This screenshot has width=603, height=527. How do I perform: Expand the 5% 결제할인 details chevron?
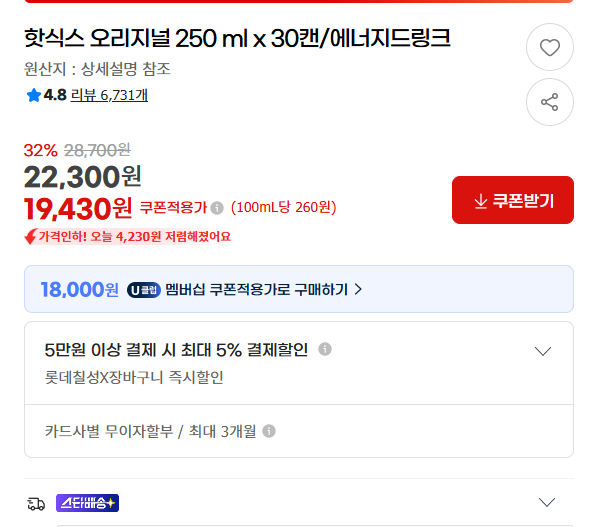(543, 351)
